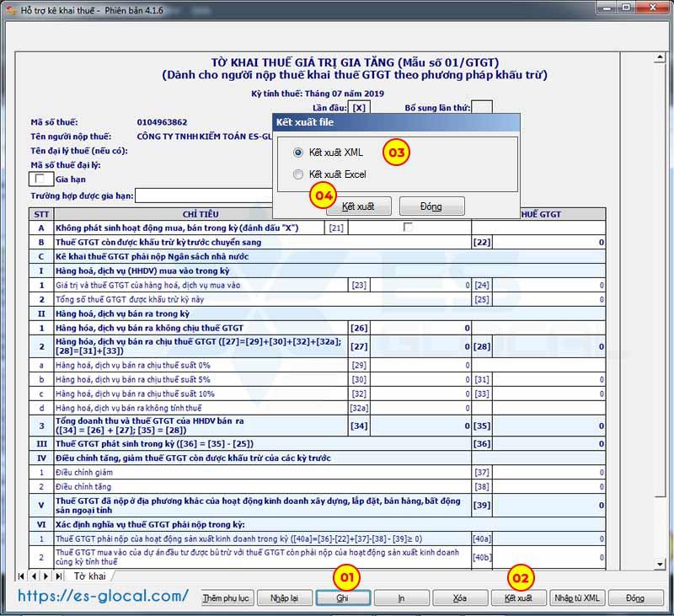Click value cell for indicator [25]
The width and height of the screenshot is (674, 616).
tap(548, 299)
